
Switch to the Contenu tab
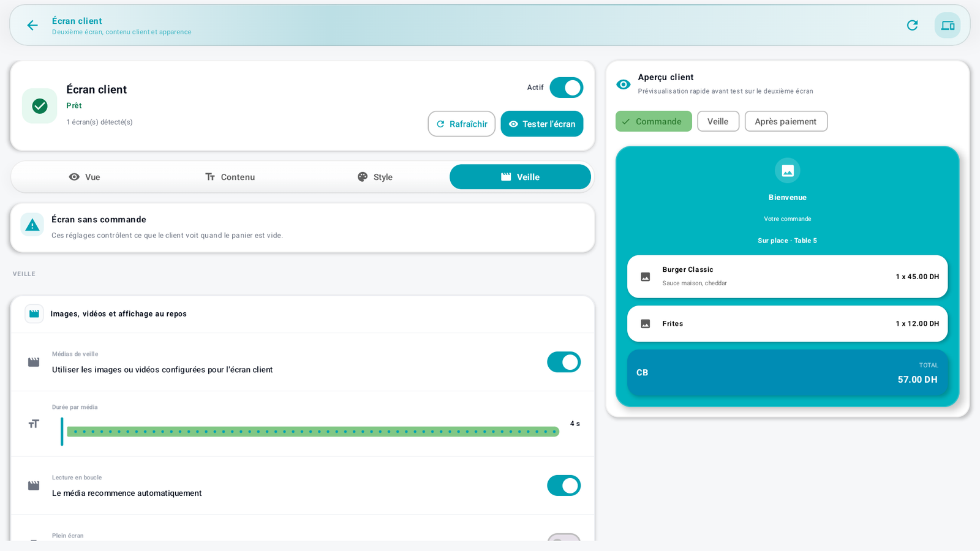230,177
